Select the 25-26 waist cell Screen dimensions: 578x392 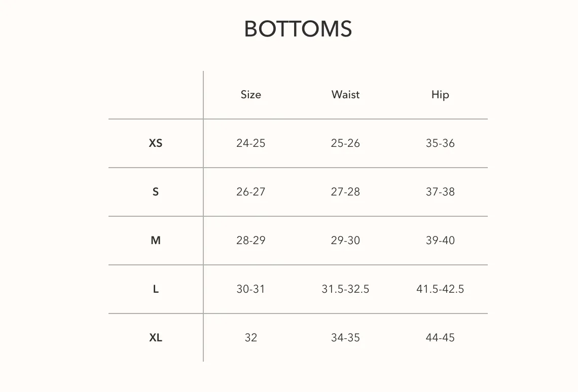pos(345,143)
